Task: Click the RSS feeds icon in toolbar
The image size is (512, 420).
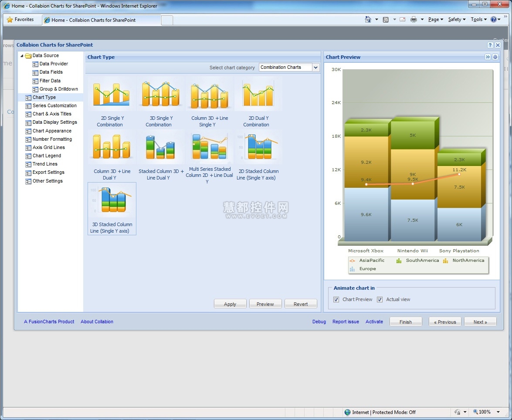Action: pyautogui.click(x=386, y=20)
